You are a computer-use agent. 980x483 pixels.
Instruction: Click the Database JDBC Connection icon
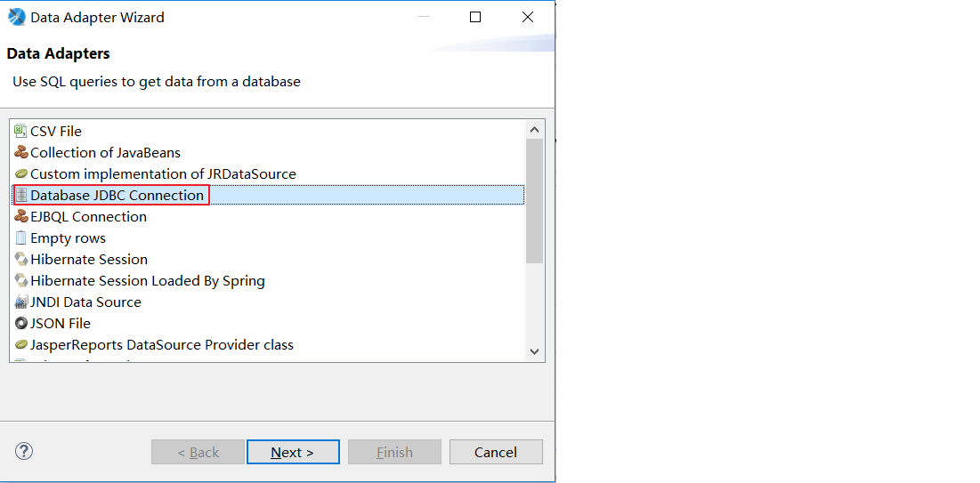[x=21, y=195]
